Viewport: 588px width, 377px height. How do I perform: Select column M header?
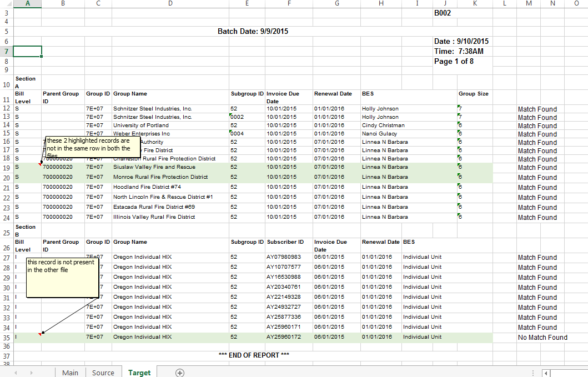528,3
